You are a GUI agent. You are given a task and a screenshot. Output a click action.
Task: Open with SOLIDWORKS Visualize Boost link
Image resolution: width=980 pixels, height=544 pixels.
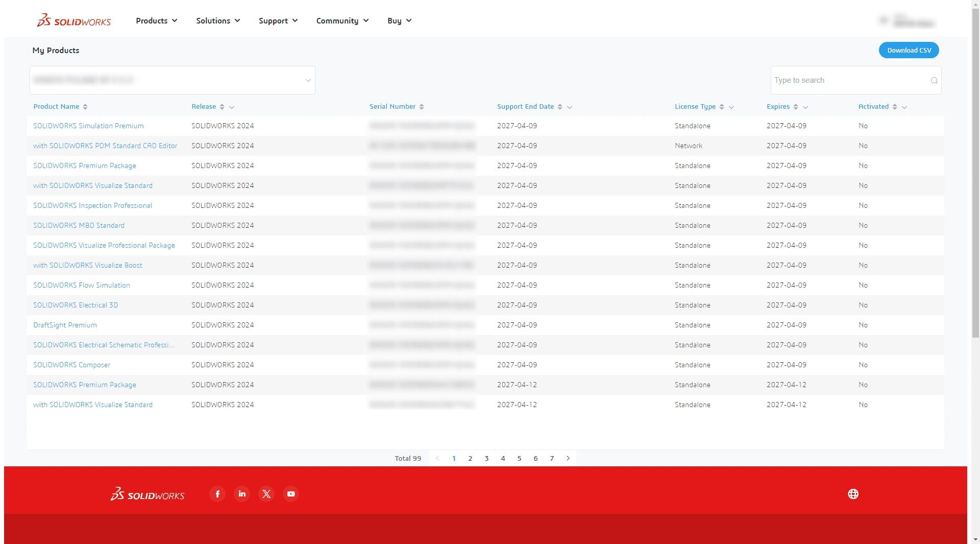[x=88, y=265]
